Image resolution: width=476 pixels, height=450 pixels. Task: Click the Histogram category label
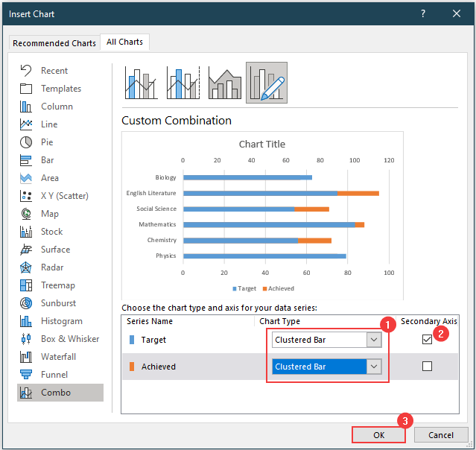point(62,321)
